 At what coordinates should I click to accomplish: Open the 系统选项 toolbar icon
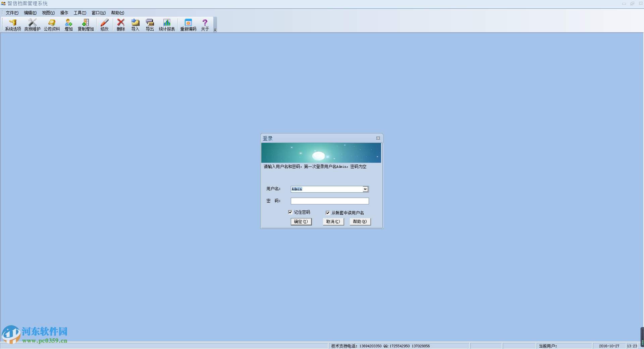[x=13, y=25]
